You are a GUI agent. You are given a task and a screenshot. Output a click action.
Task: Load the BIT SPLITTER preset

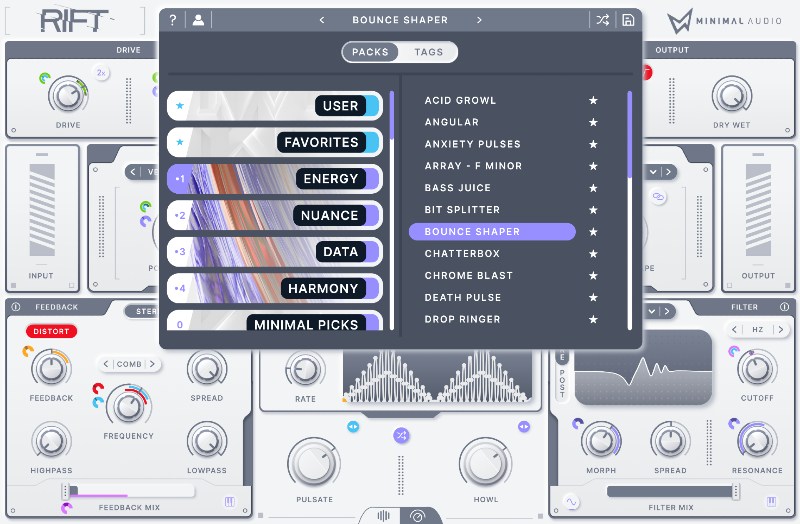coord(462,210)
